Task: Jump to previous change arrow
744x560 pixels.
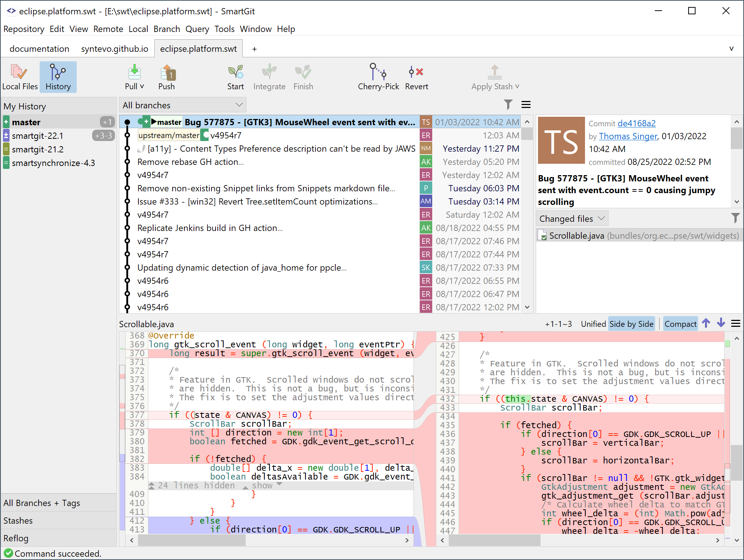Action: tap(706, 323)
